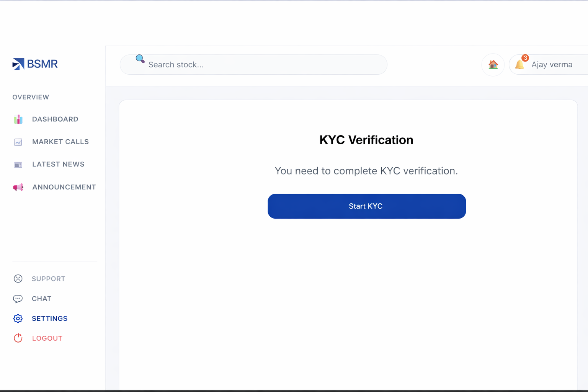
Task: Click the Latest News newspaper icon
Action: (18, 165)
